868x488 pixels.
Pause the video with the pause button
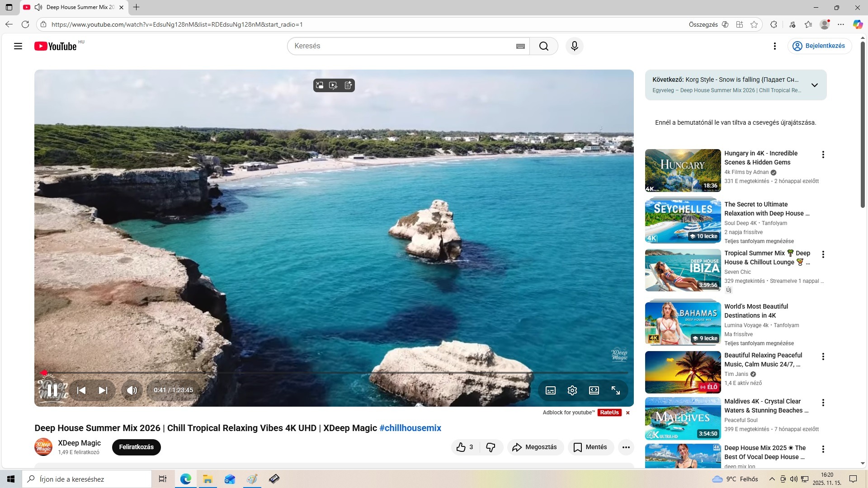[52, 390]
